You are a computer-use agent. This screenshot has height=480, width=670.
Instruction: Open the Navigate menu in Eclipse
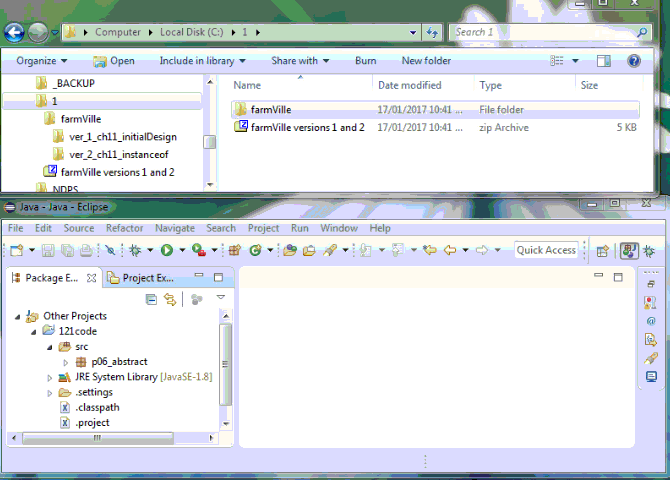coord(175,228)
